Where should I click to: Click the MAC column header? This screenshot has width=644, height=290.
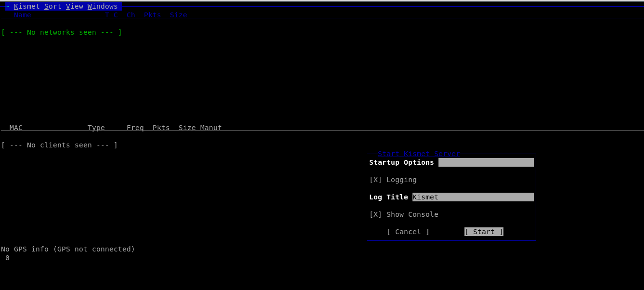click(x=16, y=128)
